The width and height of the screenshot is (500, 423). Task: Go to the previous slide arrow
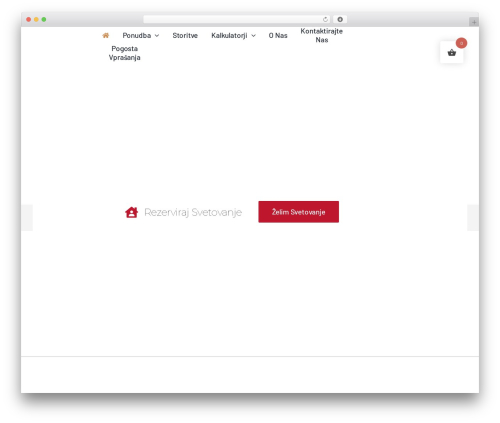[x=27, y=218]
